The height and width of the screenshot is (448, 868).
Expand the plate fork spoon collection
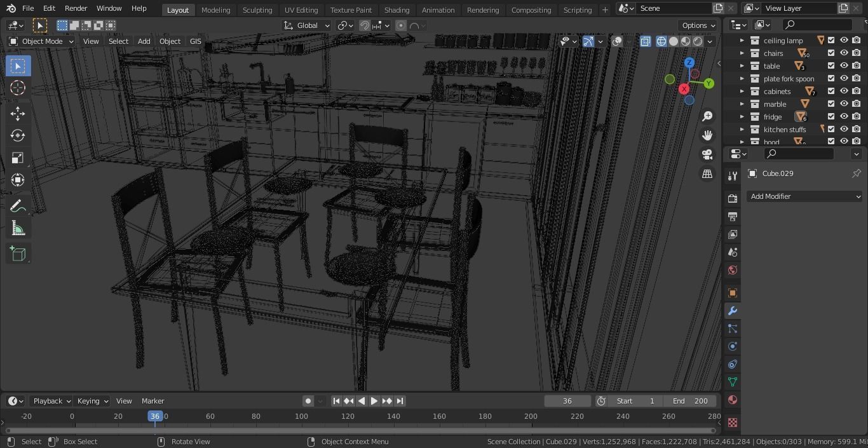pyautogui.click(x=742, y=78)
